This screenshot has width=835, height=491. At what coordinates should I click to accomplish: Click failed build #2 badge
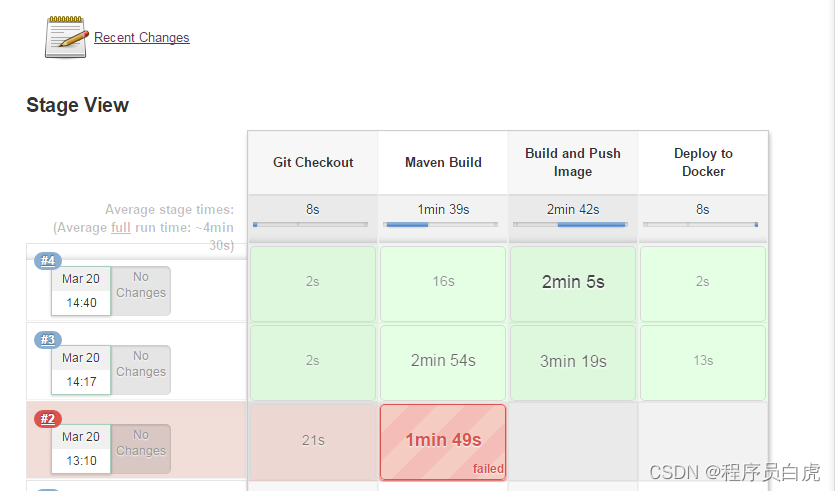[48, 419]
